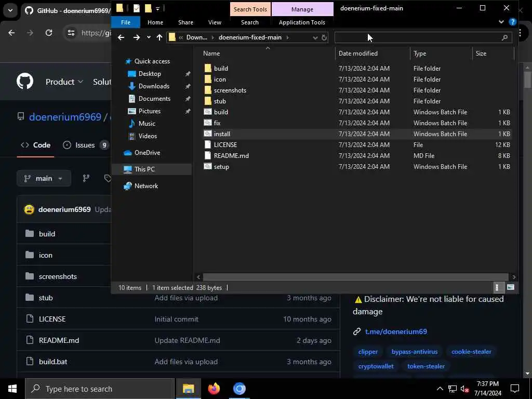
Task: Switch to large icons view layout
Action: (511, 287)
